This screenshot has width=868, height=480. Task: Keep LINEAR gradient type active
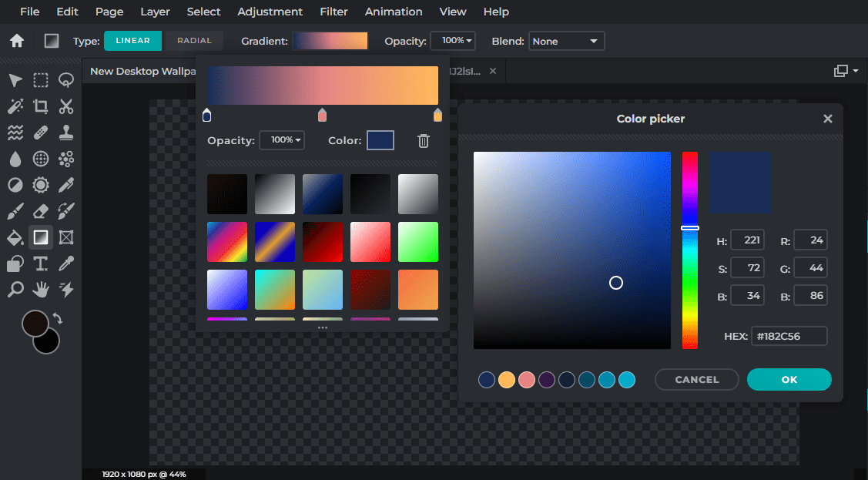click(x=132, y=40)
